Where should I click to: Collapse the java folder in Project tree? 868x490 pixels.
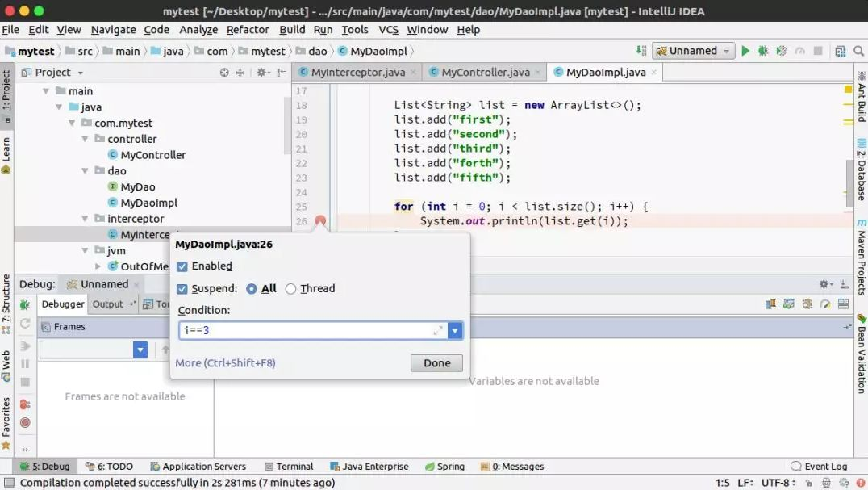[x=59, y=107]
